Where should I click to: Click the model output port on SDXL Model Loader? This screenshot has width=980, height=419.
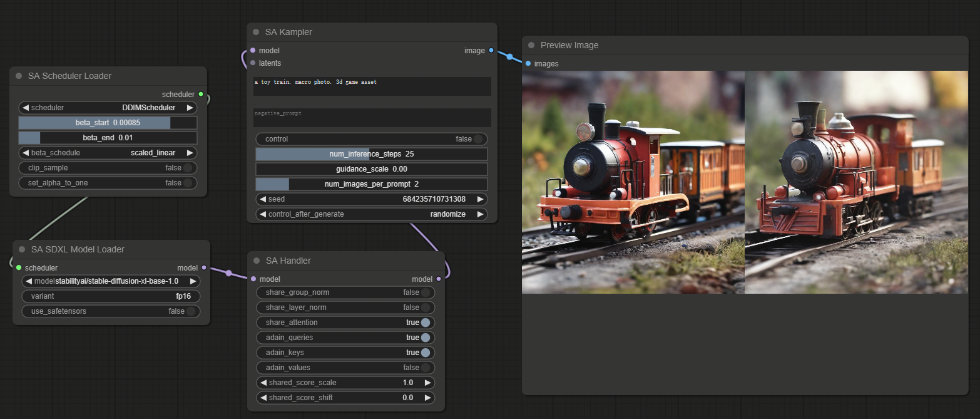[204, 267]
